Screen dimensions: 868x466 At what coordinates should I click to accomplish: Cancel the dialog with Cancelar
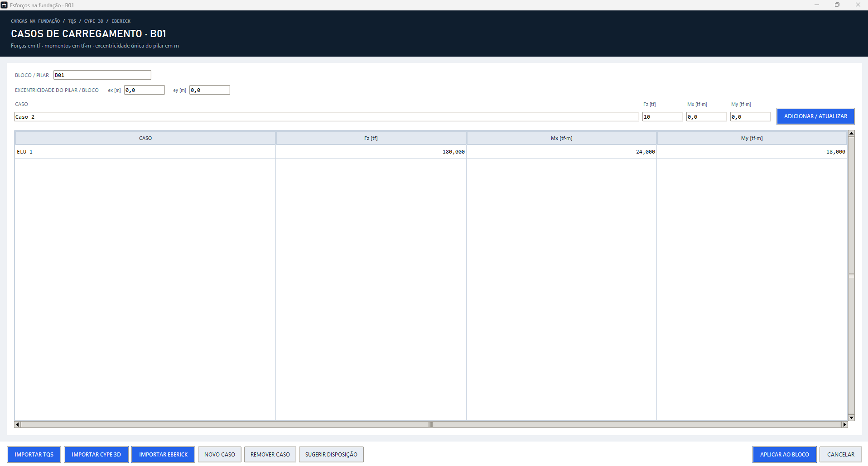pyautogui.click(x=841, y=454)
